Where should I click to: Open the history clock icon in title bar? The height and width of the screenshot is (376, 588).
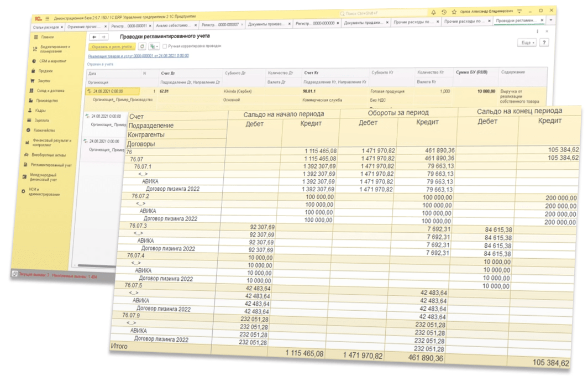click(x=444, y=12)
